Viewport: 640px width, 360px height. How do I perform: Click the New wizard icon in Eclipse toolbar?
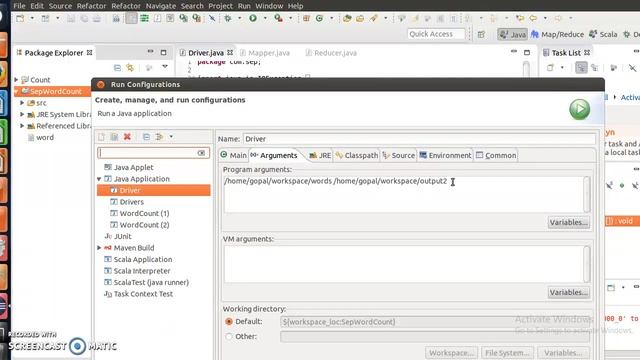click(20, 18)
